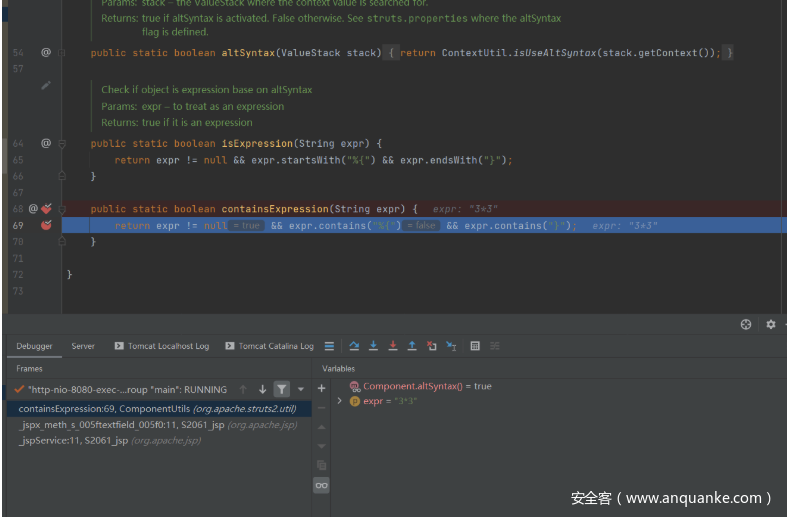This screenshot has width=787, height=517.
Task: Toggle the breakpoint on line 69
Action: pyautogui.click(x=45, y=226)
